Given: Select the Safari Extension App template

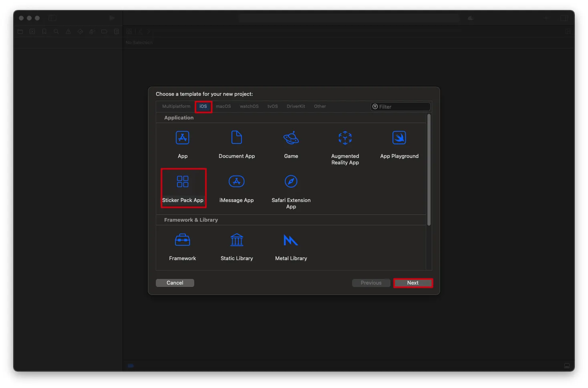Looking at the screenshot, I should pos(291,182).
